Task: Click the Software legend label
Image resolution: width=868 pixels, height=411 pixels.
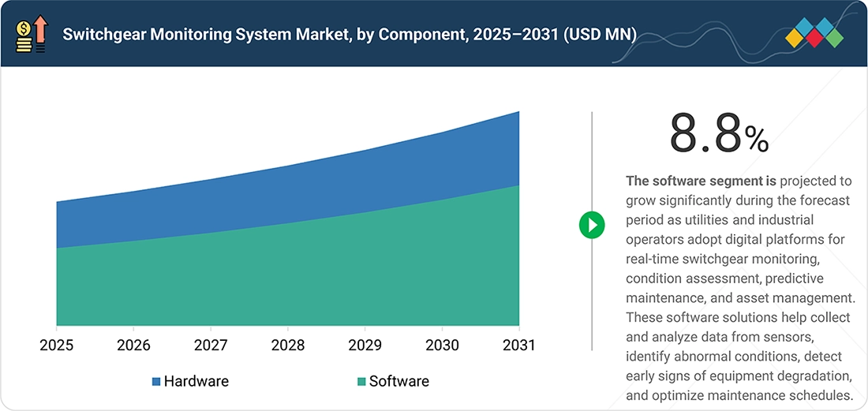Action: (399, 381)
